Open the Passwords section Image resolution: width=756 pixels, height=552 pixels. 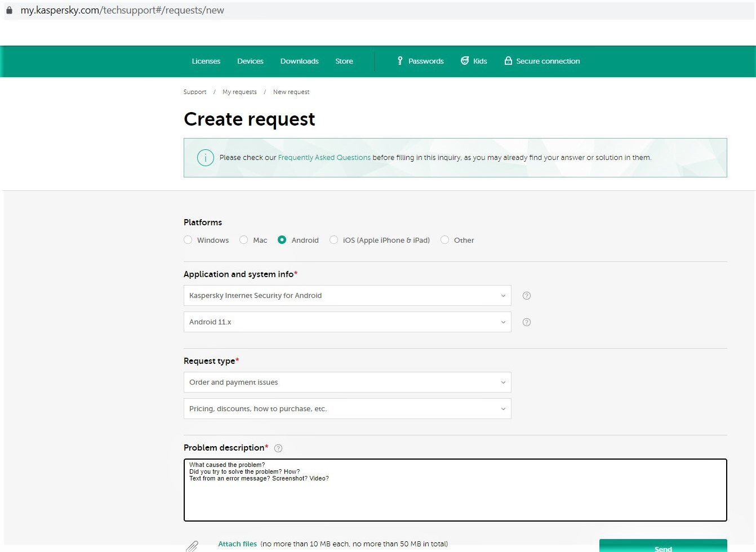click(x=426, y=61)
